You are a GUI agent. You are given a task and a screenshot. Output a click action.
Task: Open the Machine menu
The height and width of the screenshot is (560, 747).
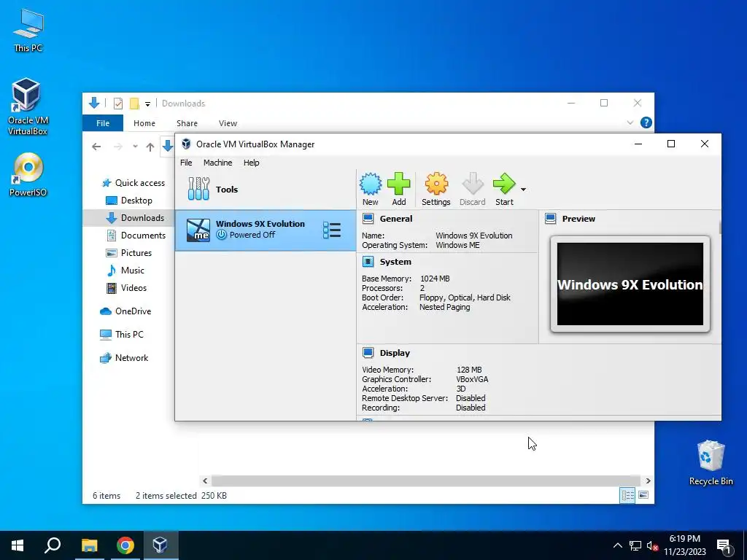(217, 163)
